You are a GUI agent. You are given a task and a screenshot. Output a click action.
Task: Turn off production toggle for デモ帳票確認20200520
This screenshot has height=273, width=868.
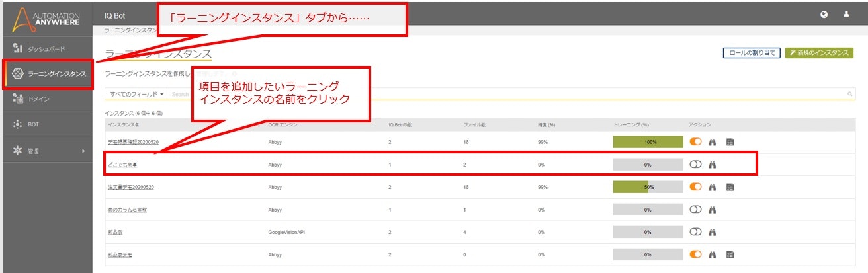[x=695, y=142]
